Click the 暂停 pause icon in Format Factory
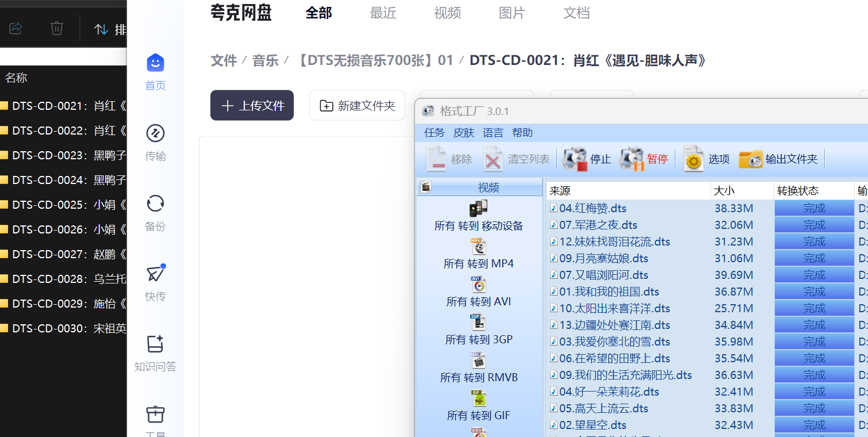The image size is (868, 437). point(631,159)
